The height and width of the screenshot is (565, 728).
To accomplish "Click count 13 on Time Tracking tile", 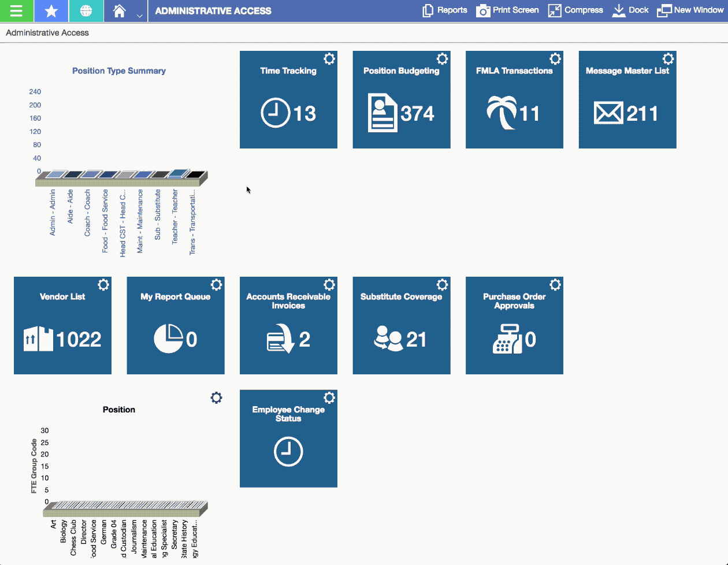I will 304,113.
